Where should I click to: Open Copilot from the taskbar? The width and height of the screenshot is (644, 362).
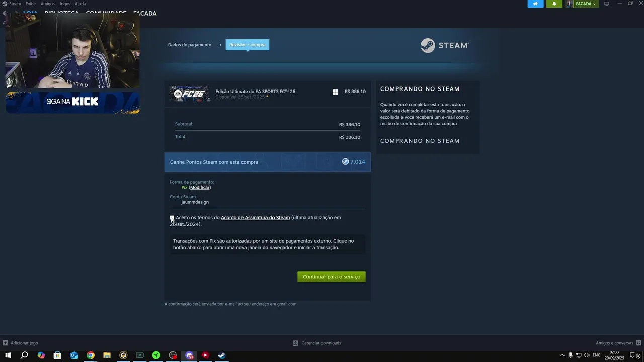pyautogui.click(x=41, y=355)
